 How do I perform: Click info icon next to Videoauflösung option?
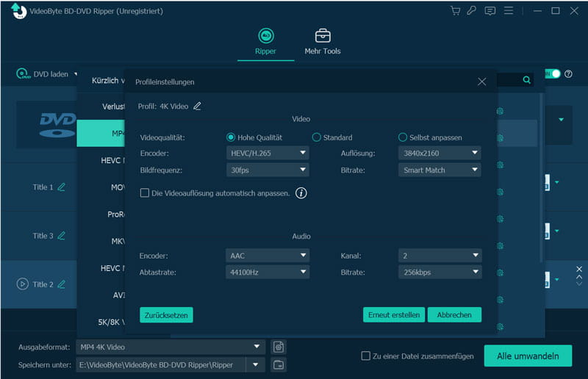pos(301,193)
